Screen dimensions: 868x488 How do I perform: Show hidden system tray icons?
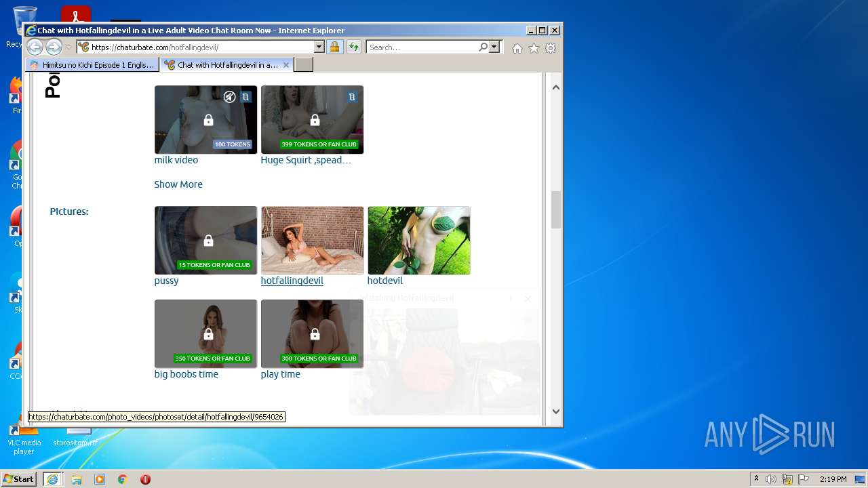pos(757,479)
